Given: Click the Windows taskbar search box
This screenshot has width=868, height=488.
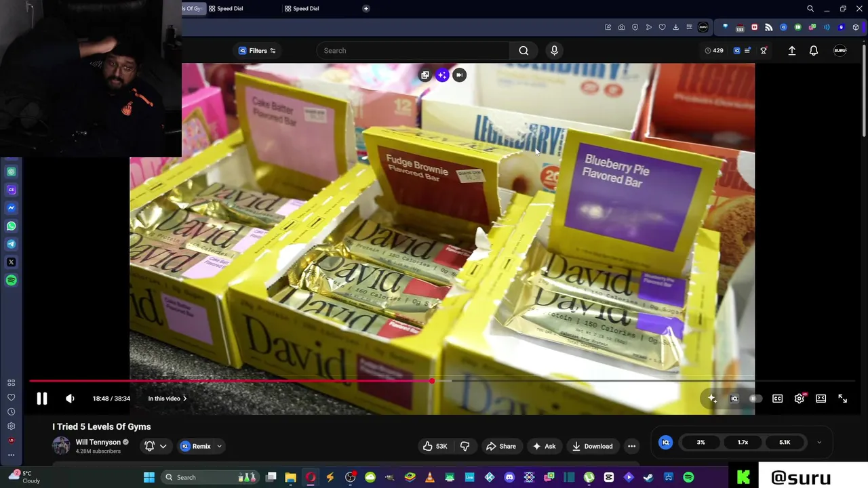Looking at the screenshot, I should (210, 477).
